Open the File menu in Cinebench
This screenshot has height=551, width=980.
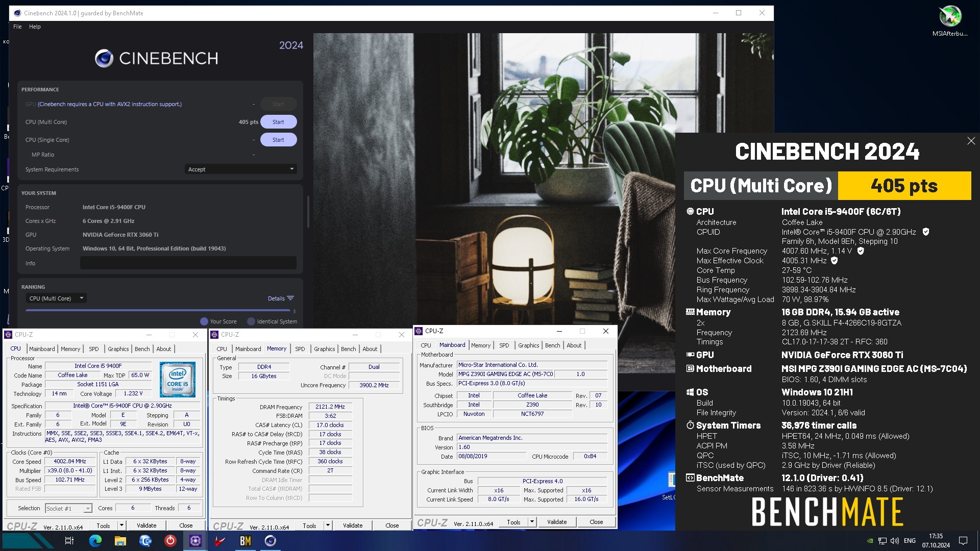coord(17,27)
